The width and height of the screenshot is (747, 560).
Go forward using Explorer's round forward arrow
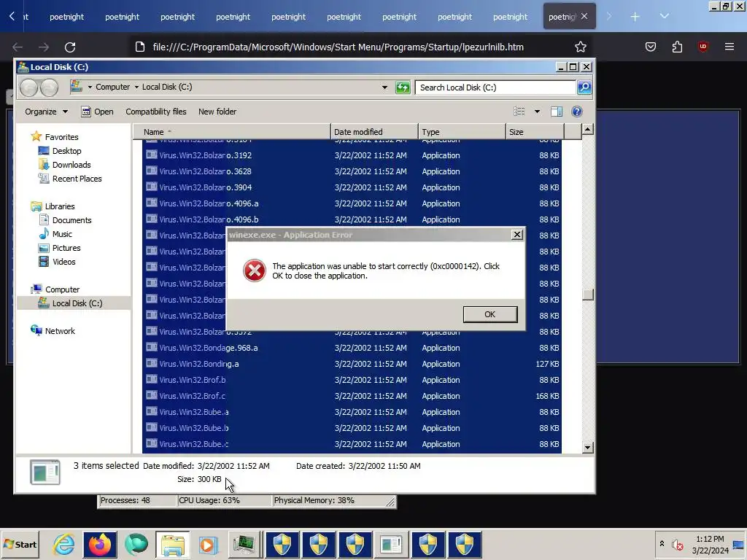pos(49,87)
